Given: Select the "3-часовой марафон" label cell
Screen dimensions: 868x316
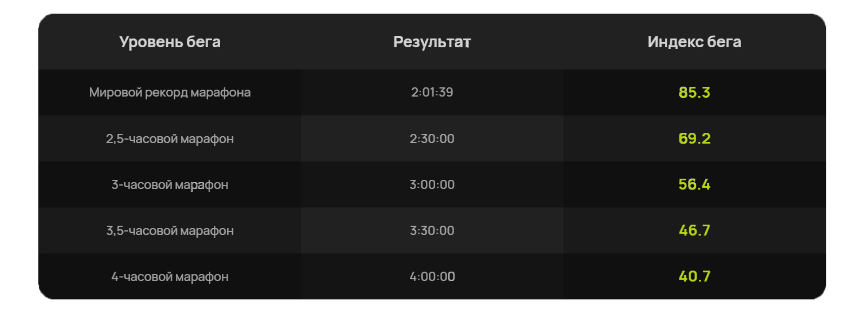Looking at the screenshot, I should point(170,185).
